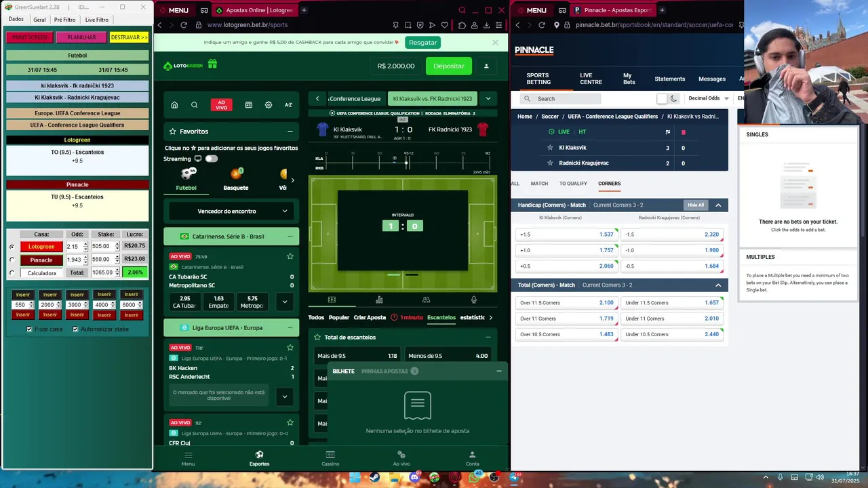Switch to the Live Filtro tab
The height and width of the screenshot is (488, 868).
coord(97,20)
